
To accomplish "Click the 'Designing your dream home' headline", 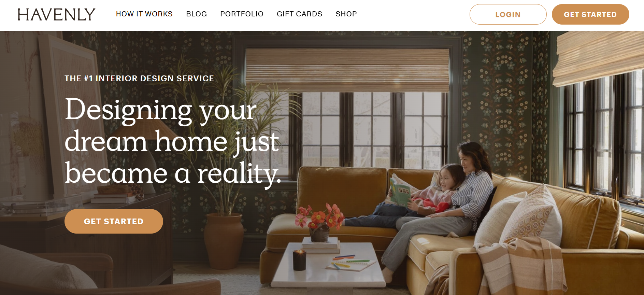I will click(173, 141).
